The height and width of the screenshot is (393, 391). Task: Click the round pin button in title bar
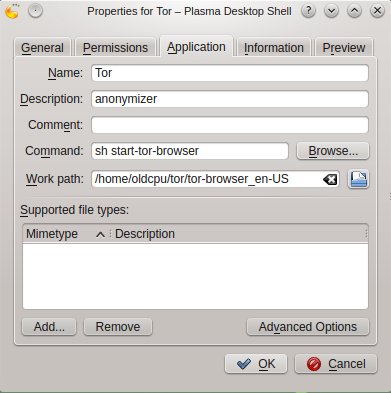35,11
